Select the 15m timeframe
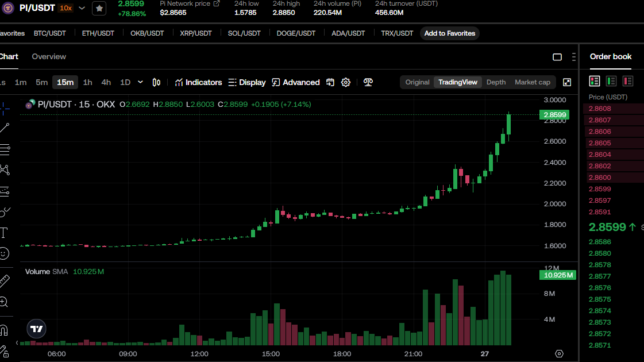644x362 pixels. 65,82
